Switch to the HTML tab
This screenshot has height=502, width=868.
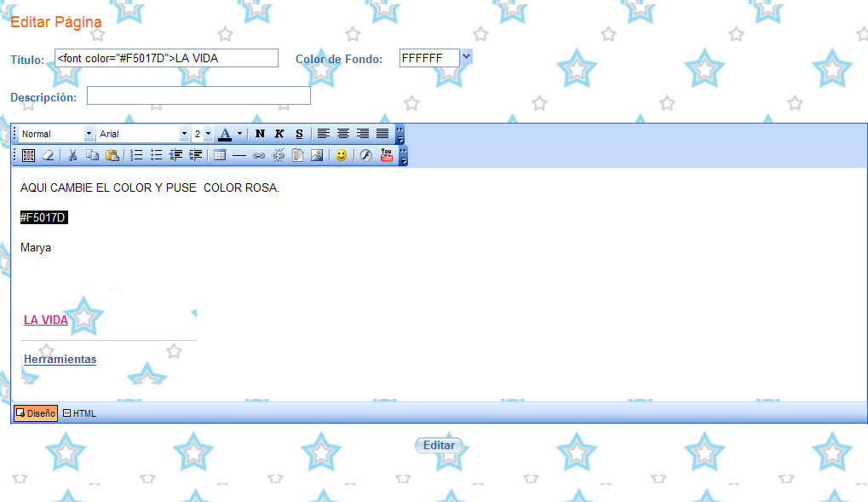pyautogui.click(x=80, y=413)
